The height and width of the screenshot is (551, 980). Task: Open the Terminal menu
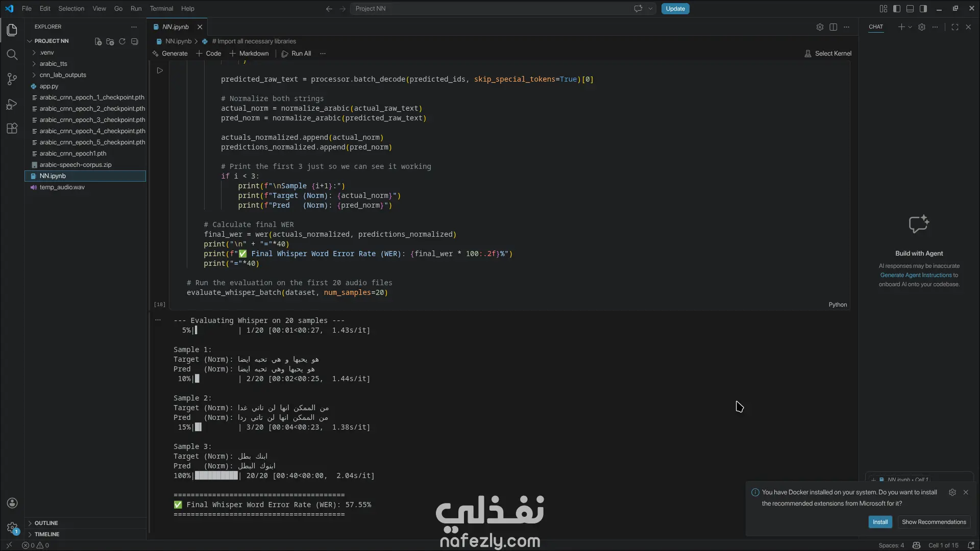[x=161, y=9]
